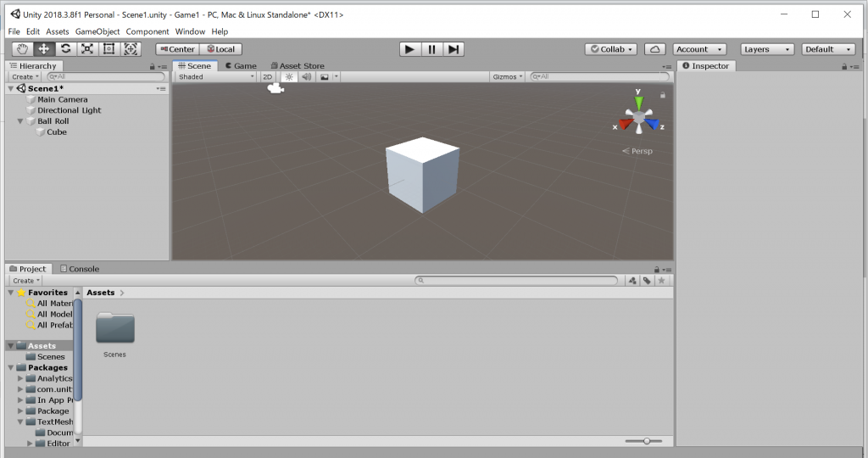This screenshot has width=868, height=458.
Task: Click the Scene view search field
Action: point(599,77)
